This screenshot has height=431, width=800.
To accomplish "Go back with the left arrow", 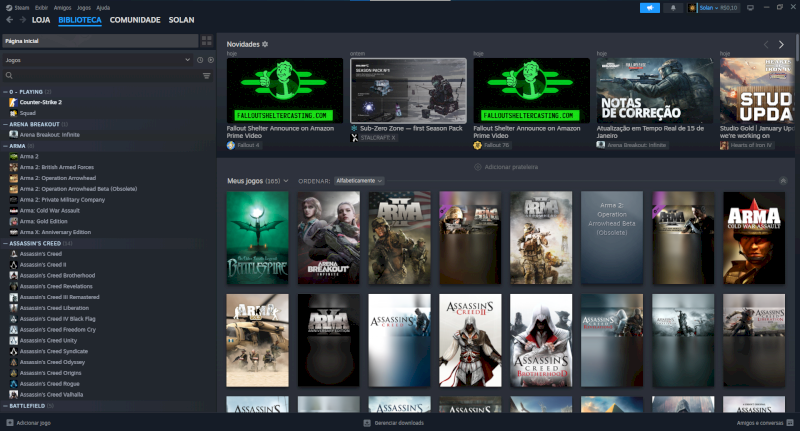I will pos(9,20).
